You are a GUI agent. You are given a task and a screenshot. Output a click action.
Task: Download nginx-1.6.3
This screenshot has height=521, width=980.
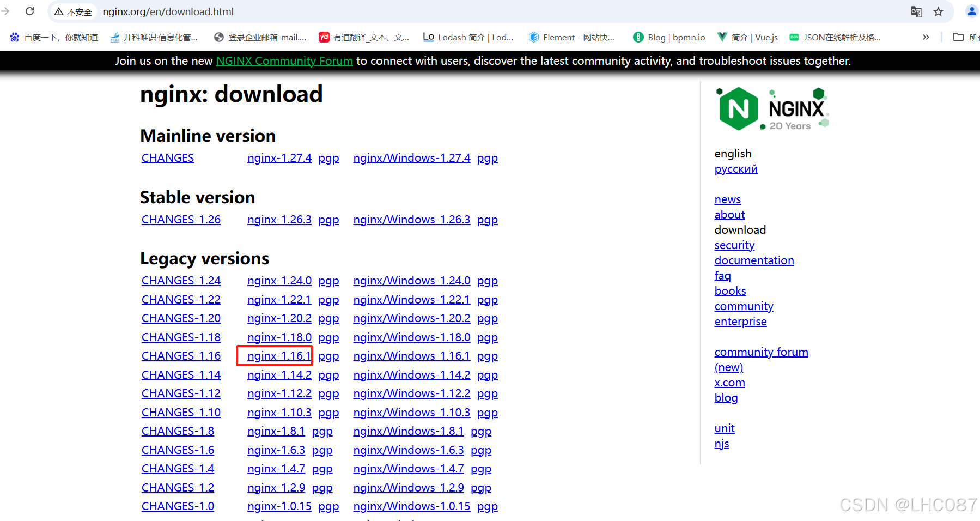[x=276, y=450]
